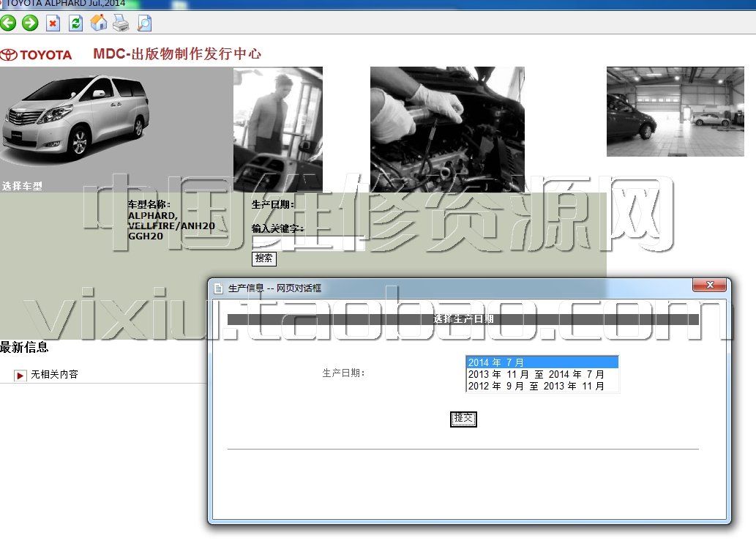Go back with the green back arrow
756x541 pixels.
pos(7,23)
